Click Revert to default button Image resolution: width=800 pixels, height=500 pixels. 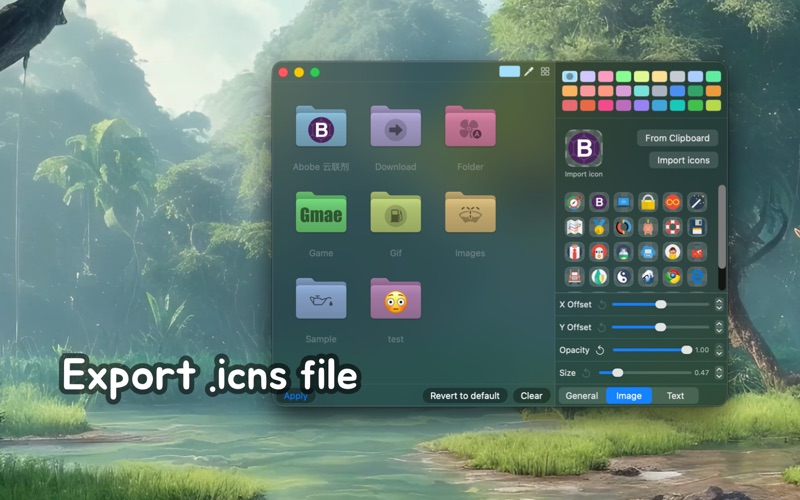(465, 396)
